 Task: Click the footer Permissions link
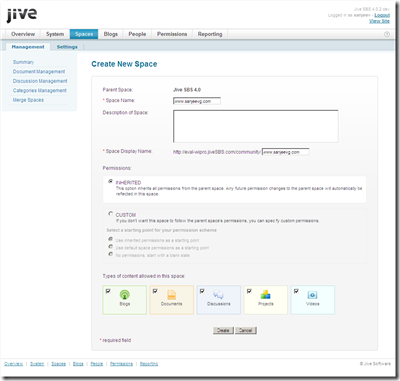point(121,364)
